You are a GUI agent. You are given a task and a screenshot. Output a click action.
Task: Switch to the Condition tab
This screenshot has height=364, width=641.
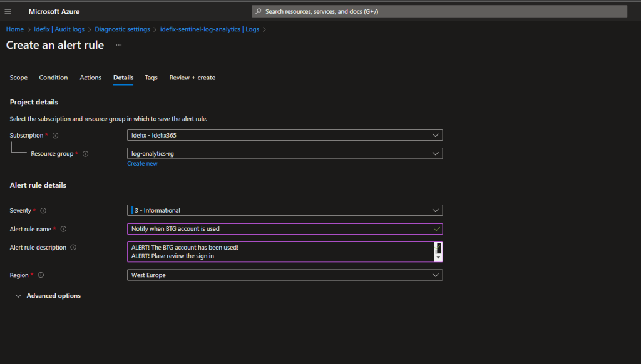[54, 78]
